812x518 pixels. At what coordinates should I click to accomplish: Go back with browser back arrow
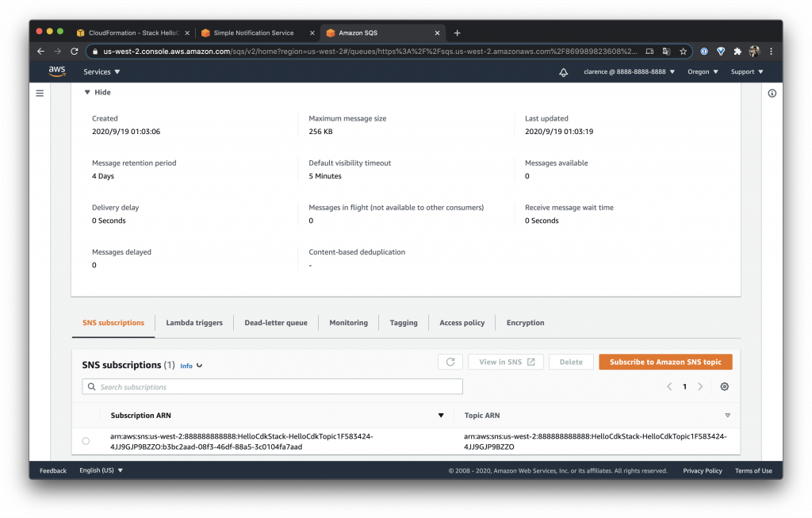tap(41, 52)
